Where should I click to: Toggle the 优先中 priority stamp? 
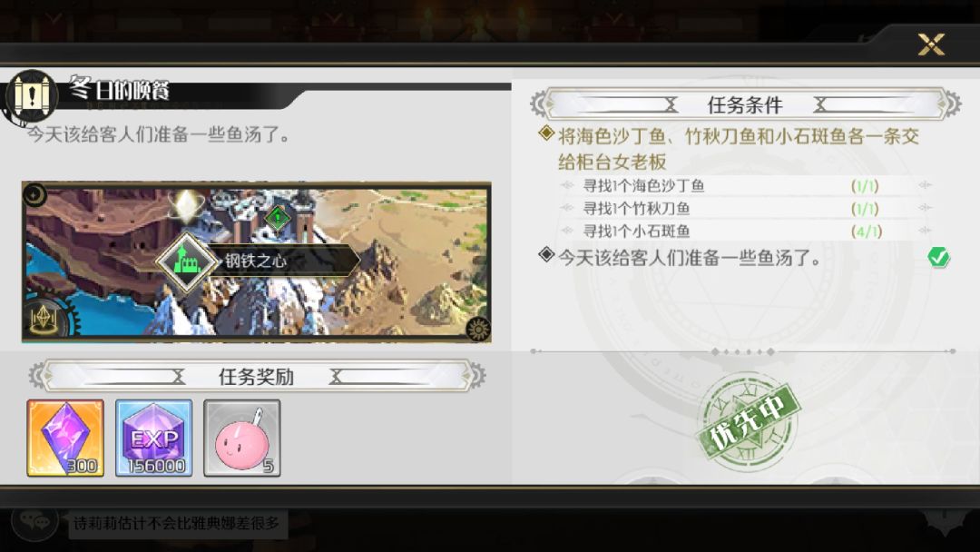tap(750, 422)
